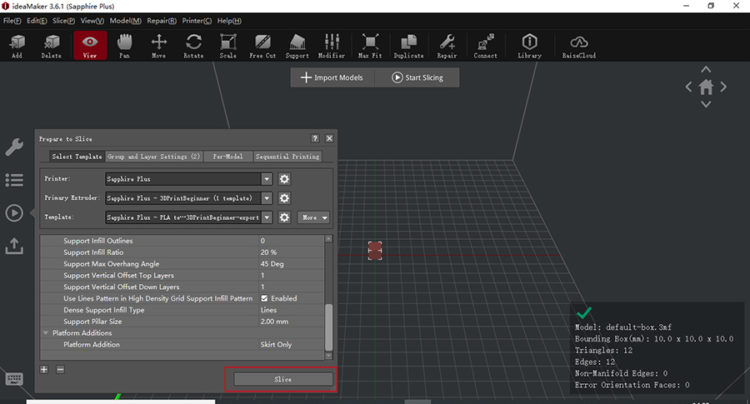
Task: Open the Primary Extruder dropdown
Action: click(266, 198)
